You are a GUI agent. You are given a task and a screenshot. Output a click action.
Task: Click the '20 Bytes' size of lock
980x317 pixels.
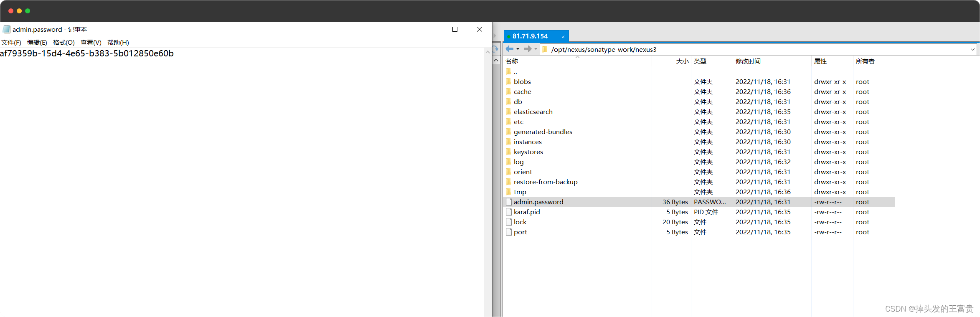pyautogui.click(x=675, y=222)
